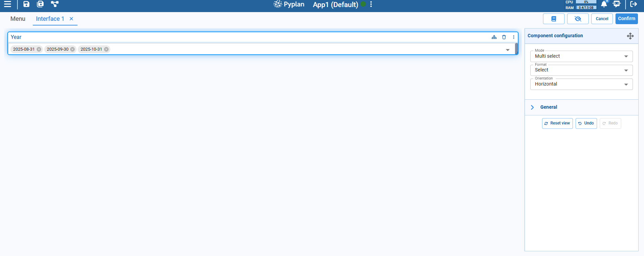Toggle the hidden-eye visibility button
Image resolution: width=644 pixels, height=256 pixels.
pyautogui.click(x=578, y=19)
